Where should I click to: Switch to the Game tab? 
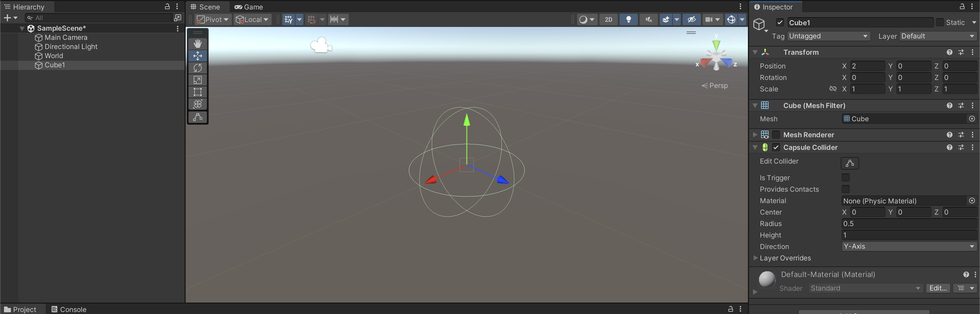click(x=249, y=7)
